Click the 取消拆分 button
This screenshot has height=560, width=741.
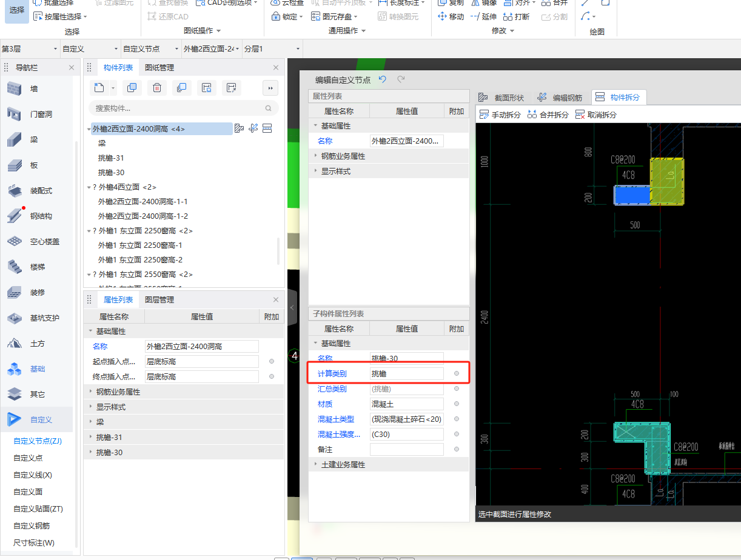(x=595, y=115)
